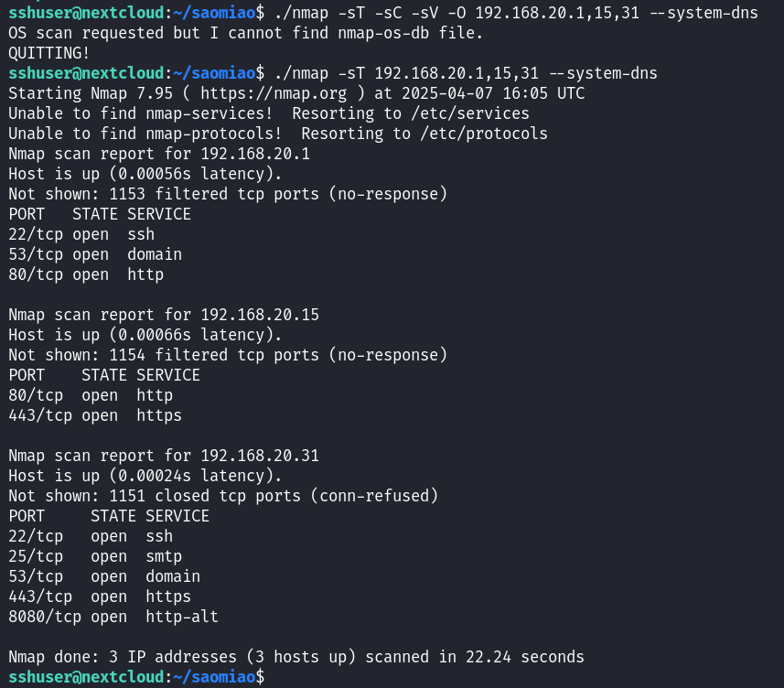Click the 22/tcp ssh line under host 192.168.20.31

pyautogui.click(x=91, y=536)
